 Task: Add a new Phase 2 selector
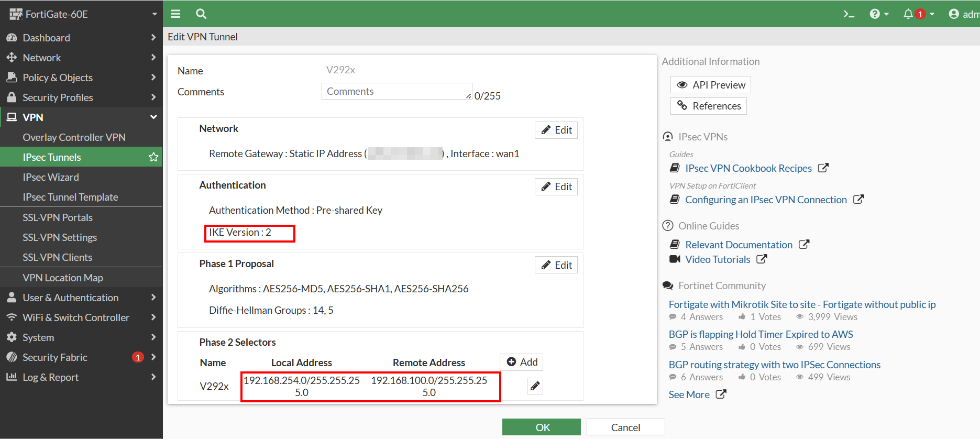(x=522, y=362)
